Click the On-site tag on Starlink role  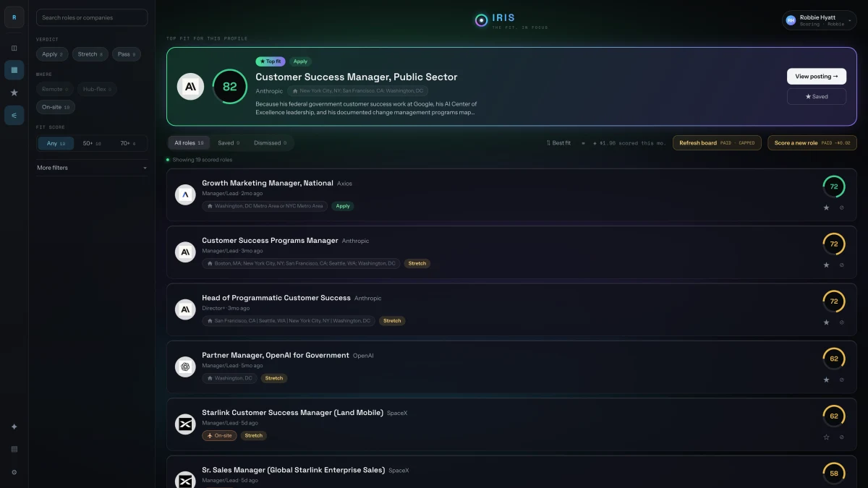tap(219, 436)
